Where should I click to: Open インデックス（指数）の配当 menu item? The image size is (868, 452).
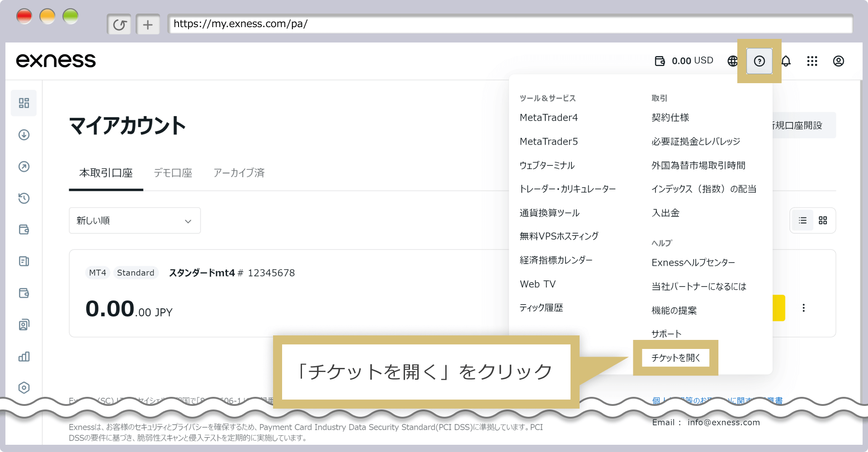(704, 189)
